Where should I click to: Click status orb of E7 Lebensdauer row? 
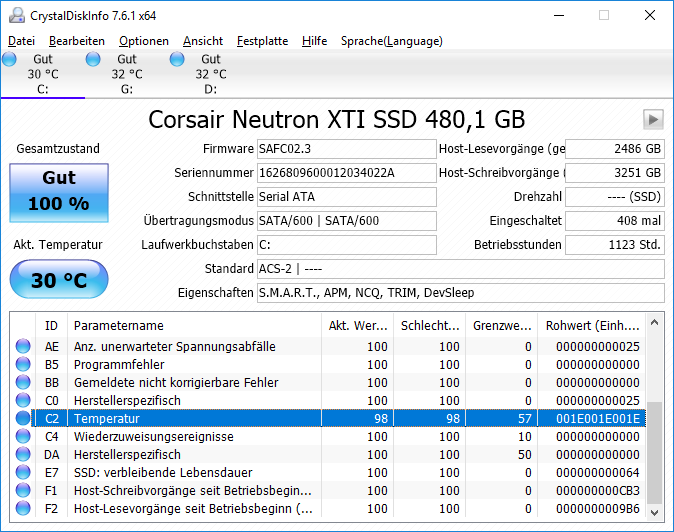coord(23,472)
